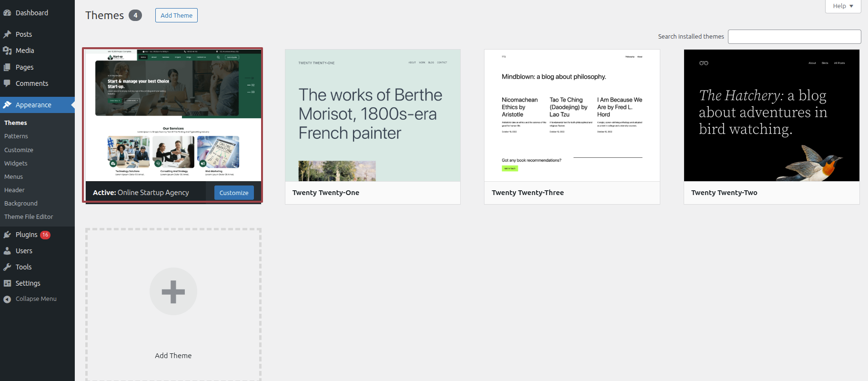Focus the Search installed themes field
The width and height of the screenshot is (868, 381).
coord(794,37)
